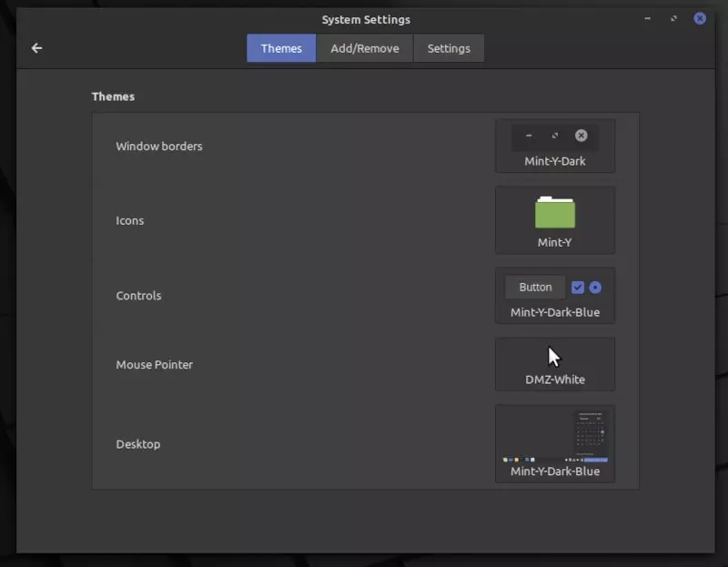The image size is (728, 567).
Task: Choose the Window borders theme Mint-Y-Dark
Action: 555,146
